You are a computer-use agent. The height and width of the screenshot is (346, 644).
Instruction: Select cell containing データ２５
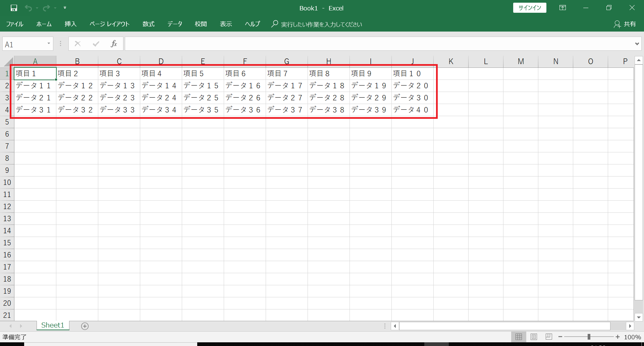(x=203, y=98)
